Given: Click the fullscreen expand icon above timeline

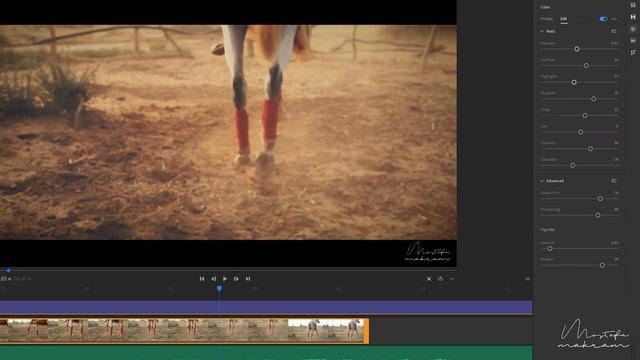Looking at the screenshot, I should pyautogui.click(x=429, y=279).
